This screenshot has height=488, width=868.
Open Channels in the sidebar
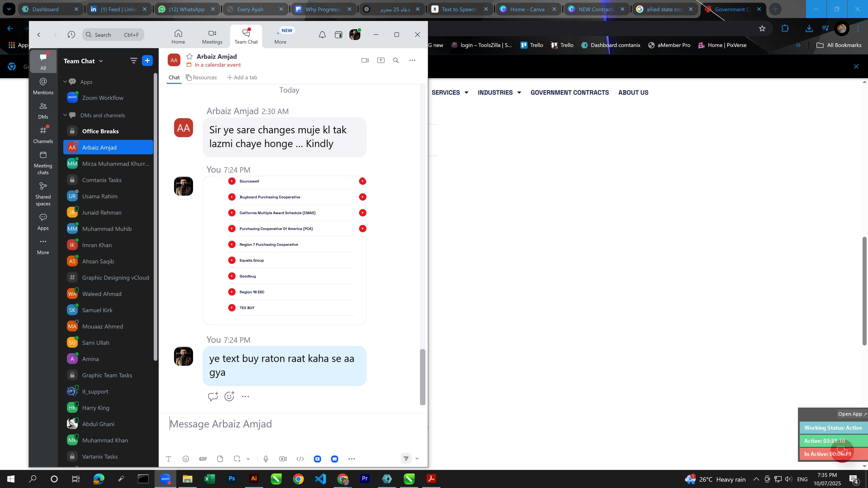43,135
